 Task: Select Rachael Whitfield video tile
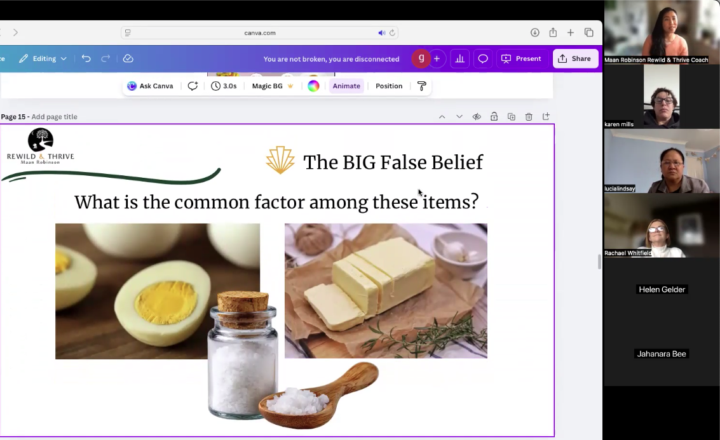[x=662, y=225]
